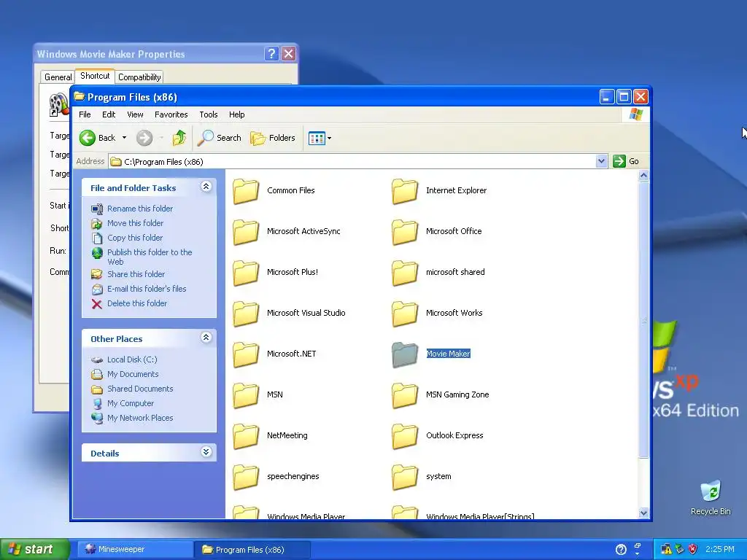Go back with the green Back arrow
Image resolution: width=747 pixels, height=560 pixels.
click(x=88, y=138)
